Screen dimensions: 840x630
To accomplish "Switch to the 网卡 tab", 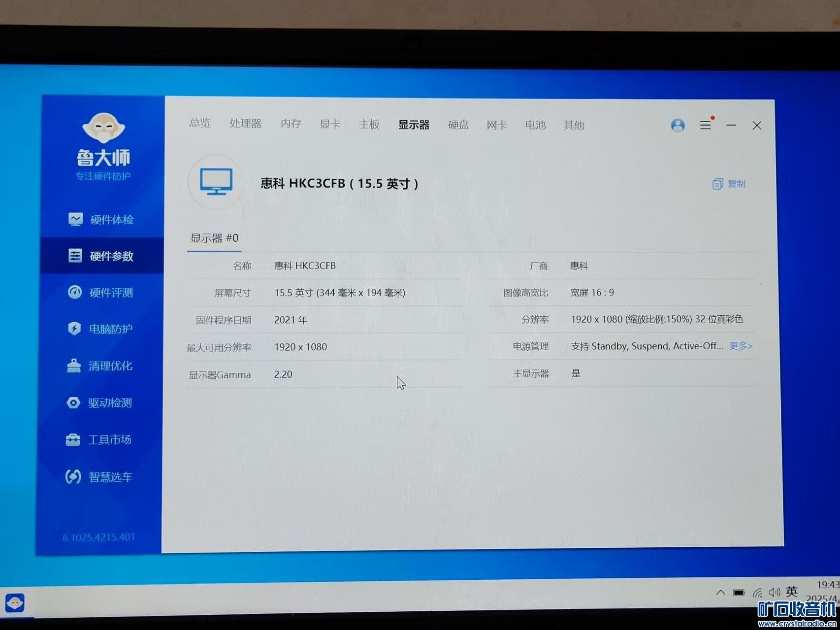I will pyautogui.click(x=497, y=125).
